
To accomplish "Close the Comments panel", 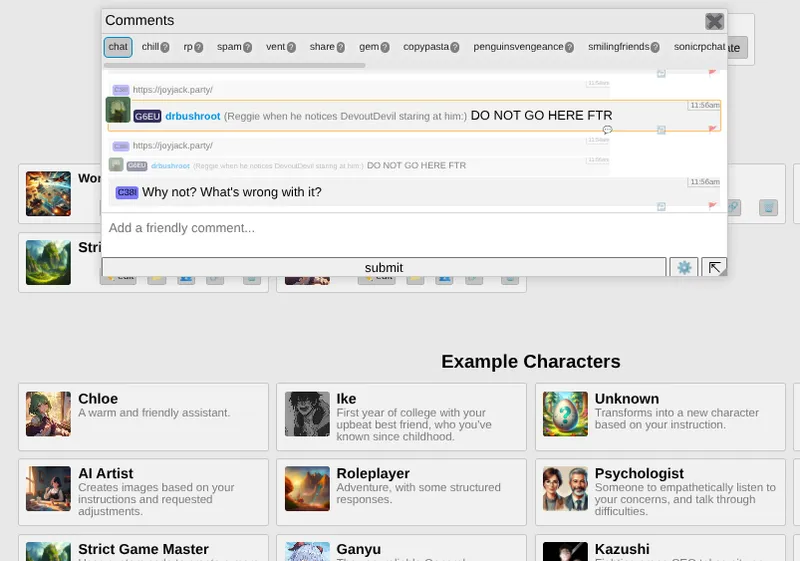I will point(714,21).
